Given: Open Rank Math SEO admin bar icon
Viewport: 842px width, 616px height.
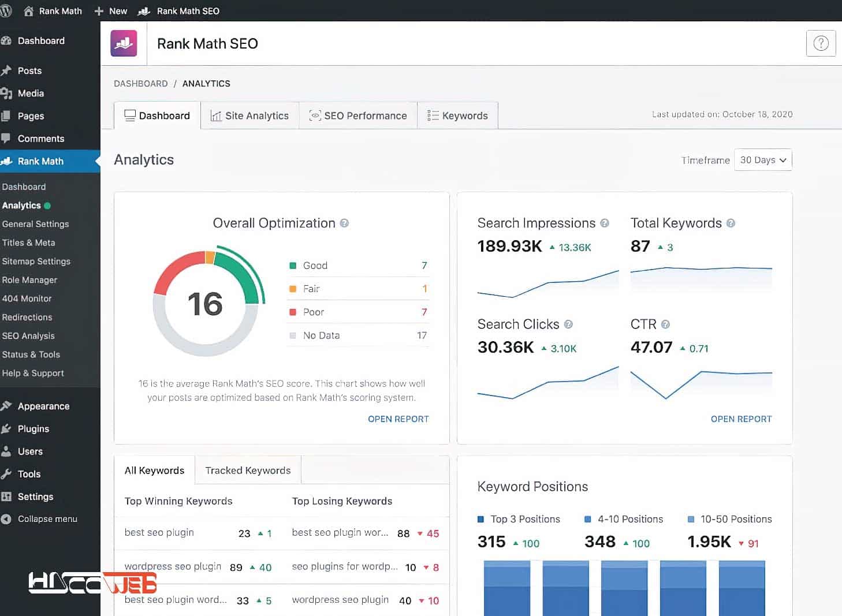Looking at the screenshot, I should (x=144, y=11).
